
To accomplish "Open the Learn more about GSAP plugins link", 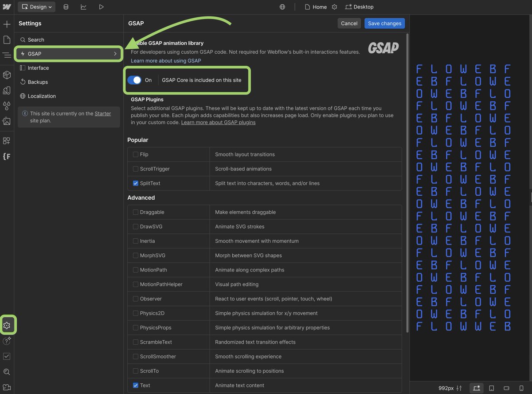I will point(218,122).
